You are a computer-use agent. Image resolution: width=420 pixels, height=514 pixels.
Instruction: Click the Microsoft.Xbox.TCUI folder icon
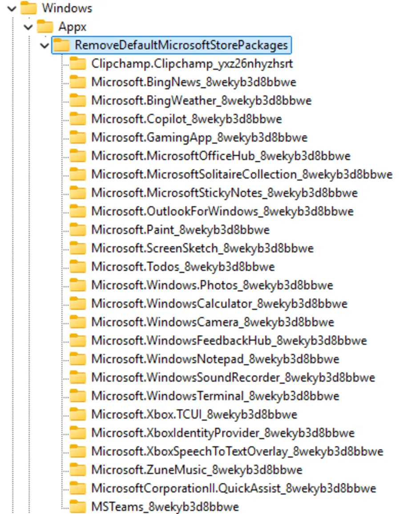click(77, 414)
